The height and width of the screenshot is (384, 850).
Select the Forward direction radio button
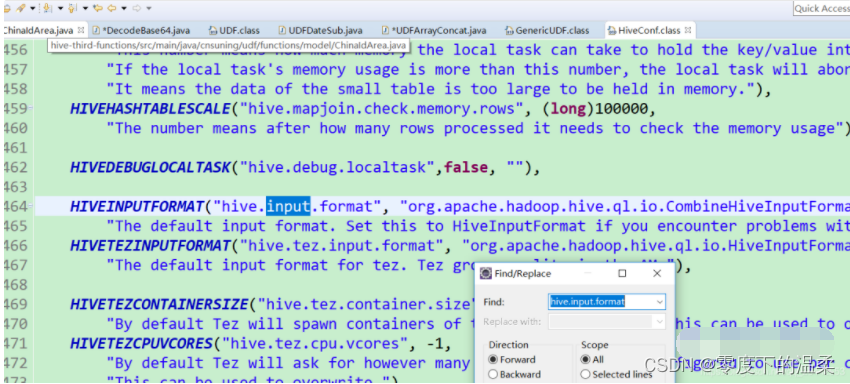click(x=493, y=360)
